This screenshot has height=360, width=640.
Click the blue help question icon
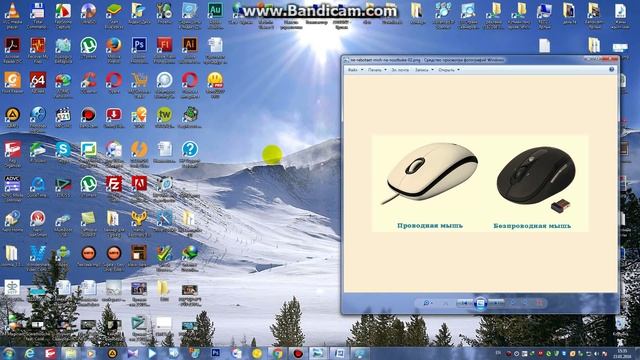tap(611, 70)
